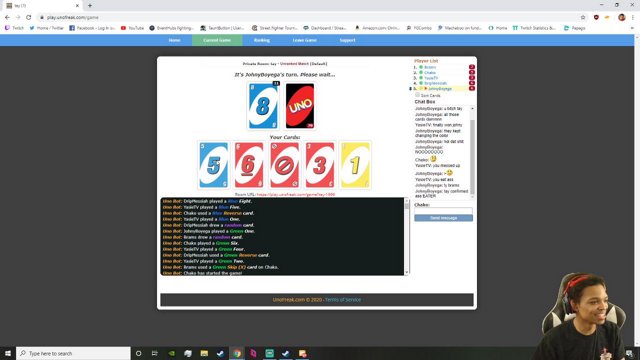Viewport: 640px width, 360px height.
Task: Open Steam from the Windows taskbar
Action: point(220,353)
